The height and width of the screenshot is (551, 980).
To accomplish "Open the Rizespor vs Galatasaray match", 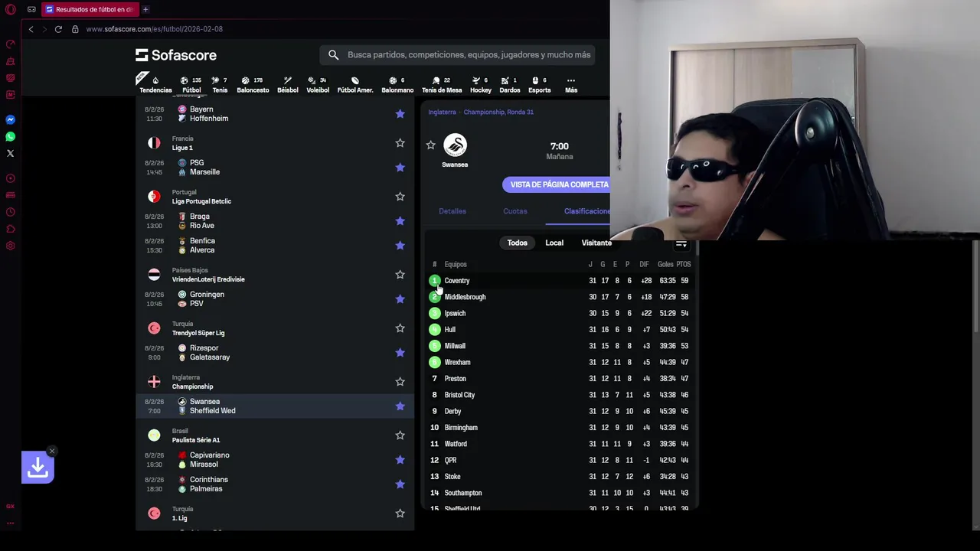I will pos(276,353).
